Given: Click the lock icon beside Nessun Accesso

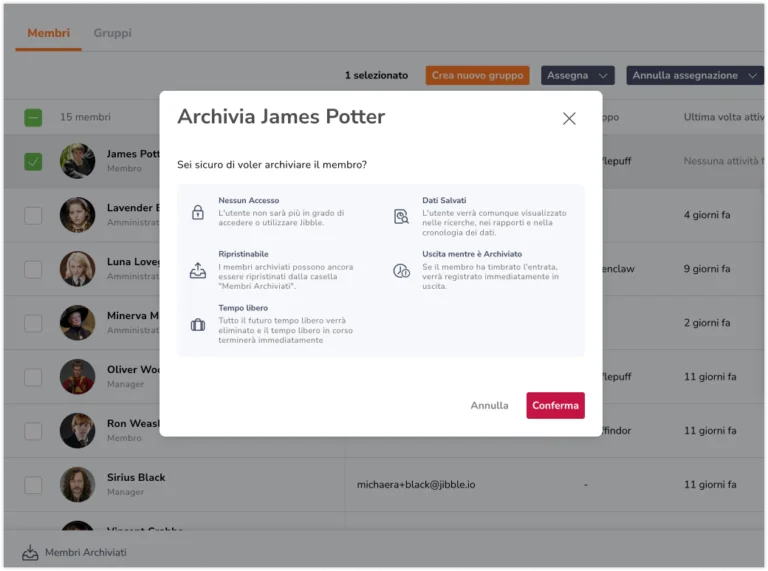Looking at the screenshot, I should click(198, 213).
